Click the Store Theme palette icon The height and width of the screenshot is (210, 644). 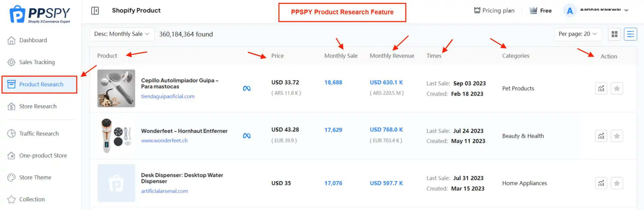tap(11, 178)
